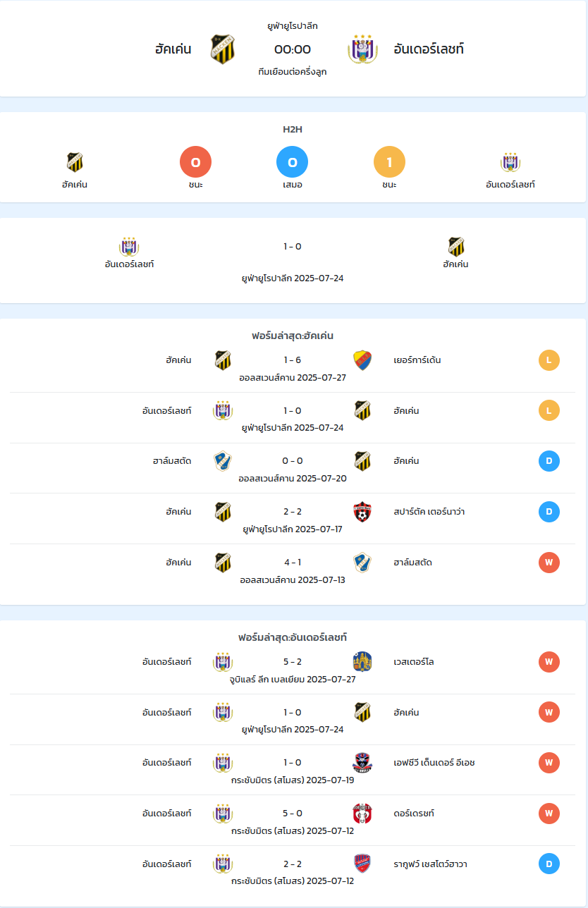The width and height of the screenshot is (588, 908).
Task: Click the blue 0 draws circle
Action: (x=293, y=163)
